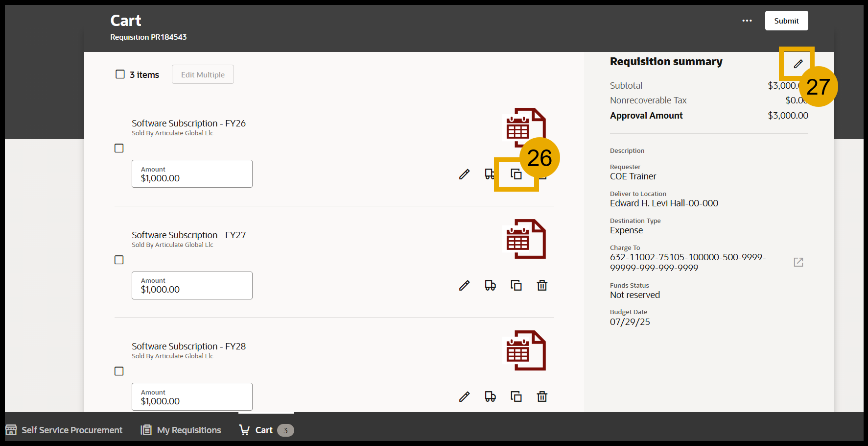This screenshot has height=446, width=868.
Task: Click the Charge To account string
Action: (x=688, y=262)
